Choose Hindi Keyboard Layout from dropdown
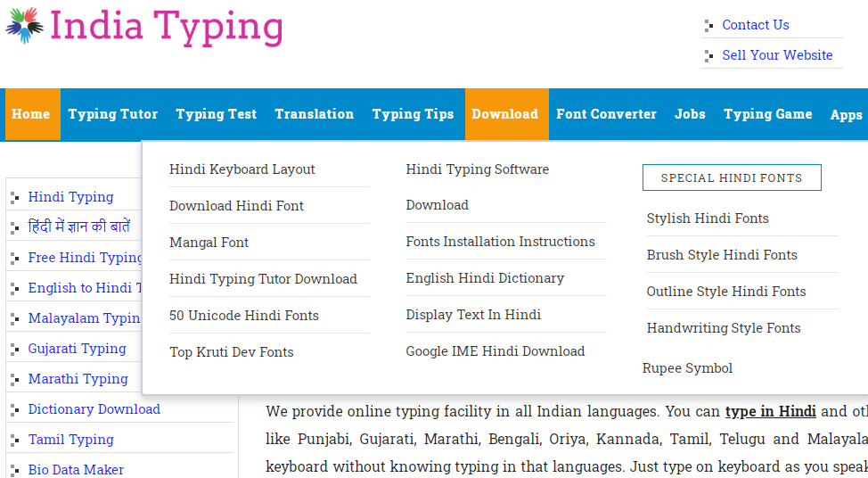 (x=242, y=169)
